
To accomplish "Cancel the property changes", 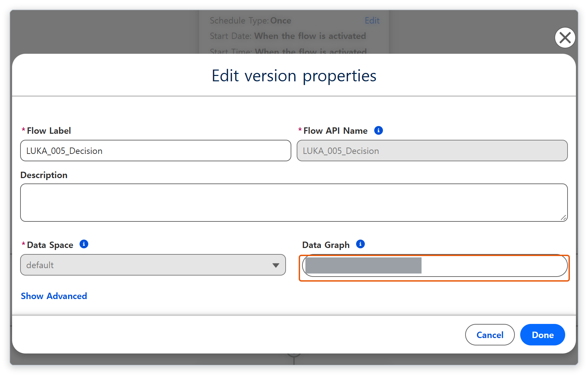I will (x=490, y=335).
